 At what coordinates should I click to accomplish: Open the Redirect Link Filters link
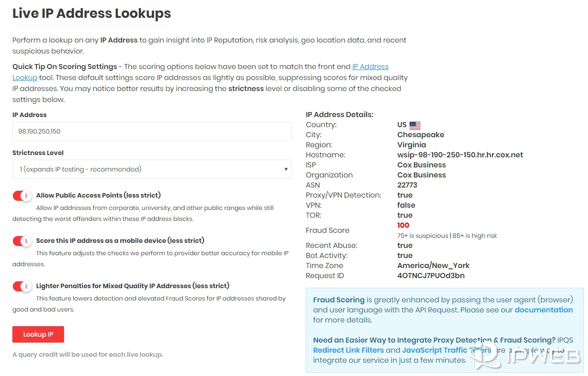click(x=348, y=350)
